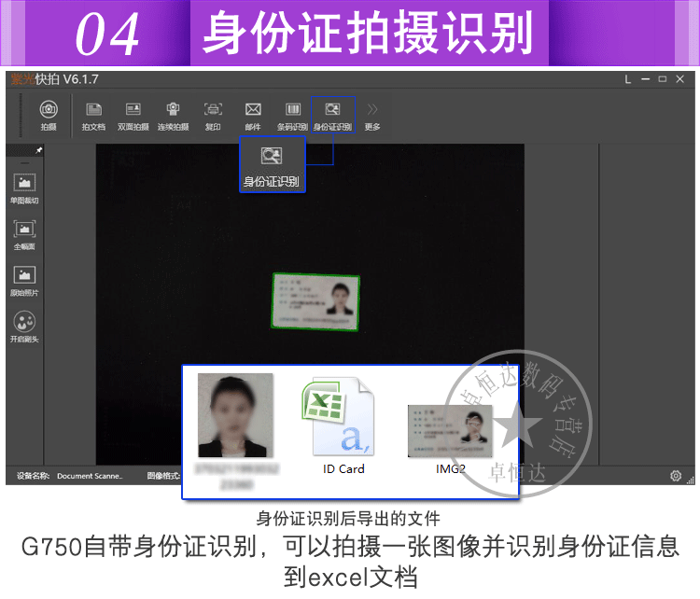Screen dimensions: 700x599
Task: Click the L button in title bar
Action: 628,79
